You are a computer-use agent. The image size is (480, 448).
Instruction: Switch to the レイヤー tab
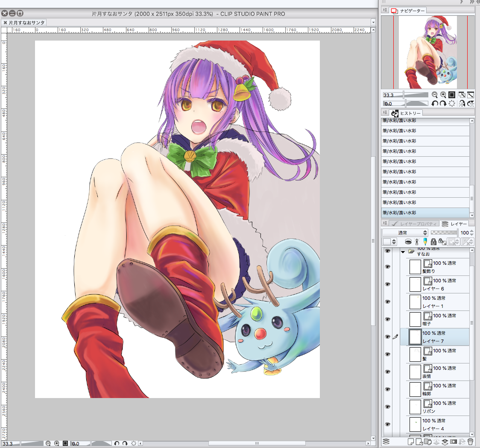point(455,224)
